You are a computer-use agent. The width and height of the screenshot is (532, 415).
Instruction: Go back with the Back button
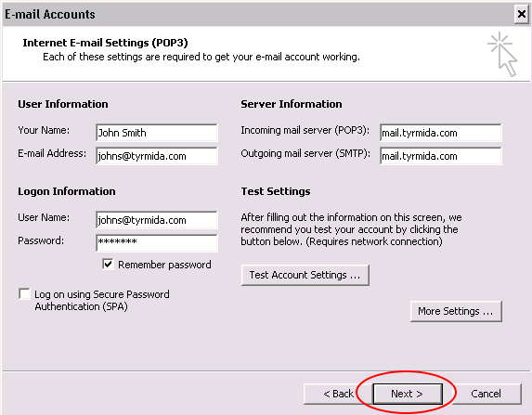coord(338,394)
